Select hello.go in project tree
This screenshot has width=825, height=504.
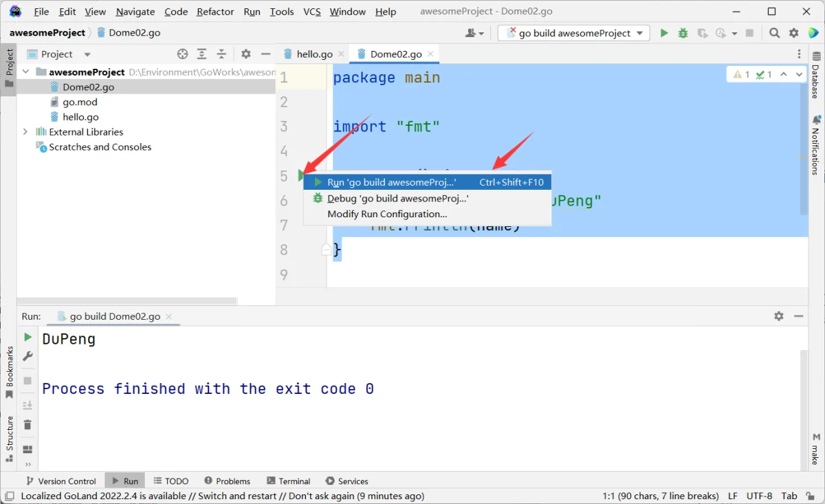(x=146, y=117)
